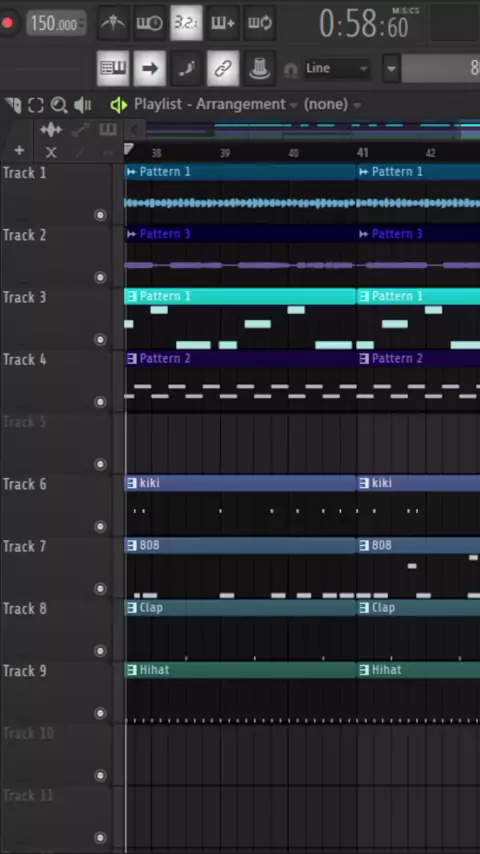Mute Track 7 using its round button

[x=100, y=589]
